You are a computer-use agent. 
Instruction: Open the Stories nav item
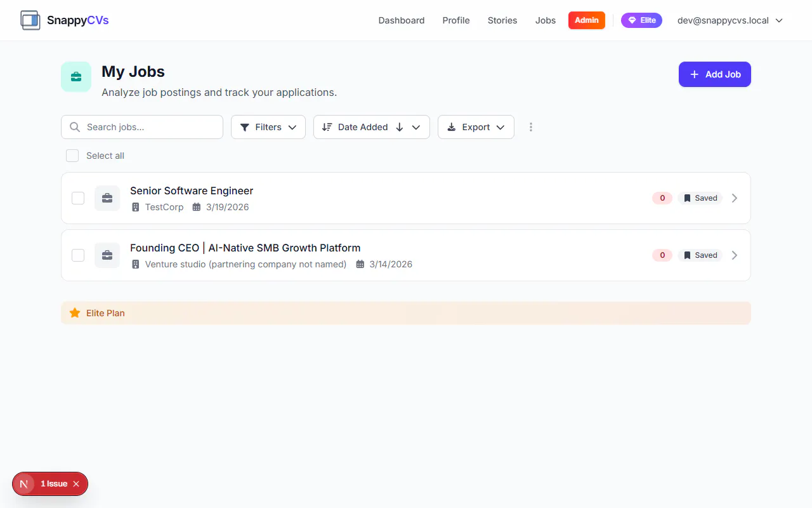pos(502,20)
